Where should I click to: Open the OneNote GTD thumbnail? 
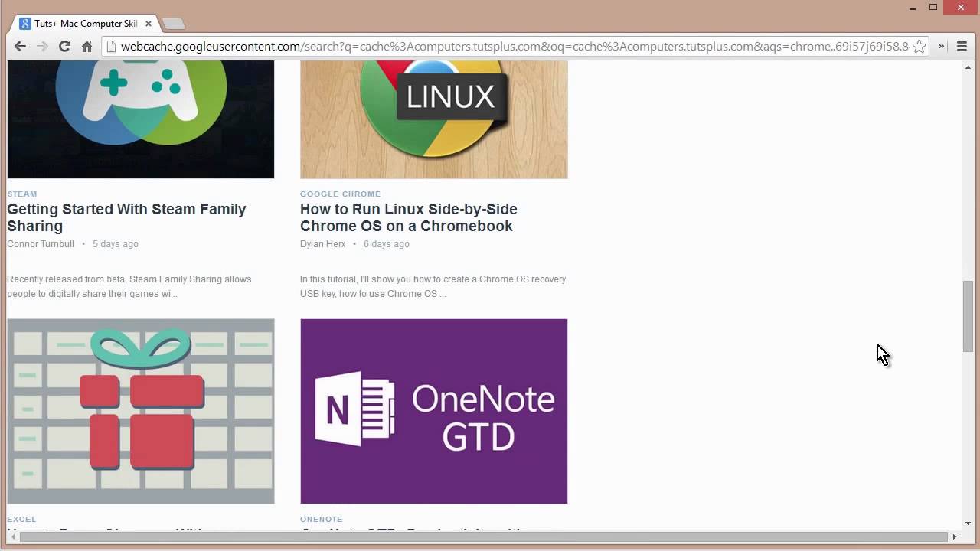(x=434, y=411)
